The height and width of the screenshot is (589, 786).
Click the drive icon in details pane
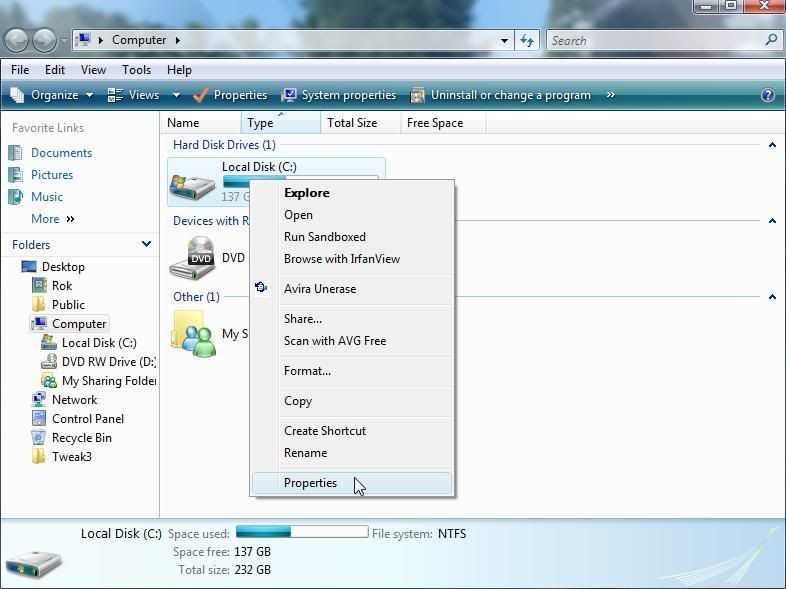34,566
